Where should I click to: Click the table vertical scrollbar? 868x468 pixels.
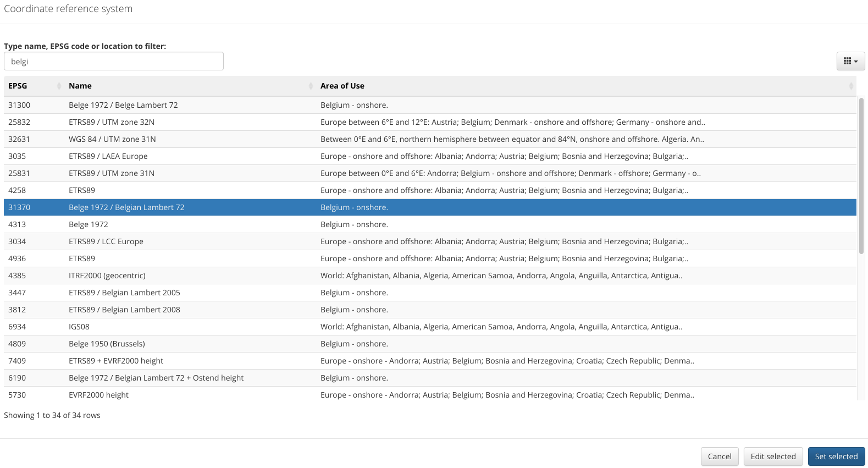[861, 176]
